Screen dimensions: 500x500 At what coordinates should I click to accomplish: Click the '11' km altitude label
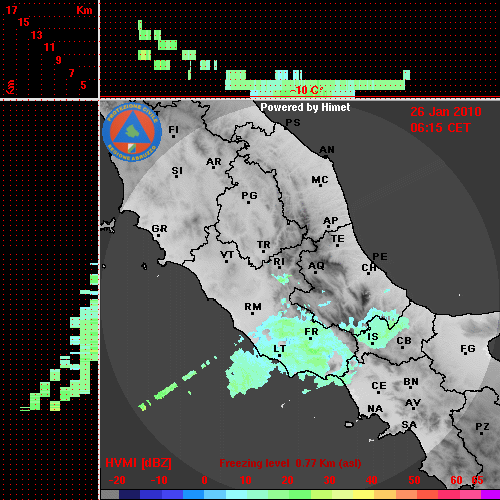(49, 47)
